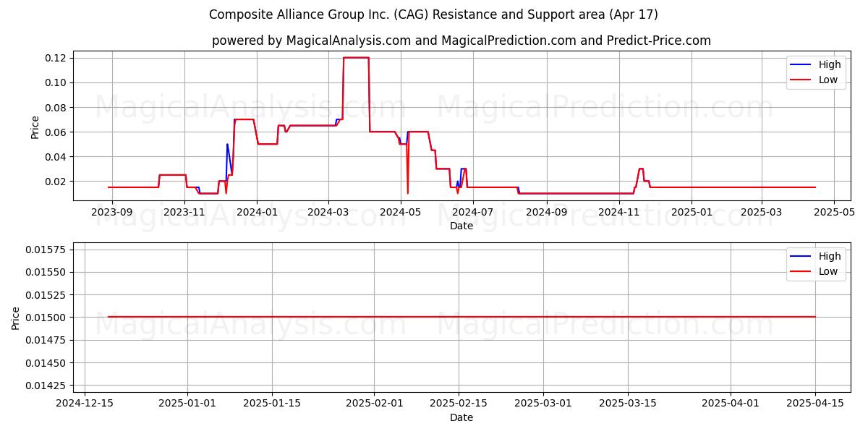
Task: Click the 2025-01-15 tick label in the bottom chart
Action: point(271,404)
